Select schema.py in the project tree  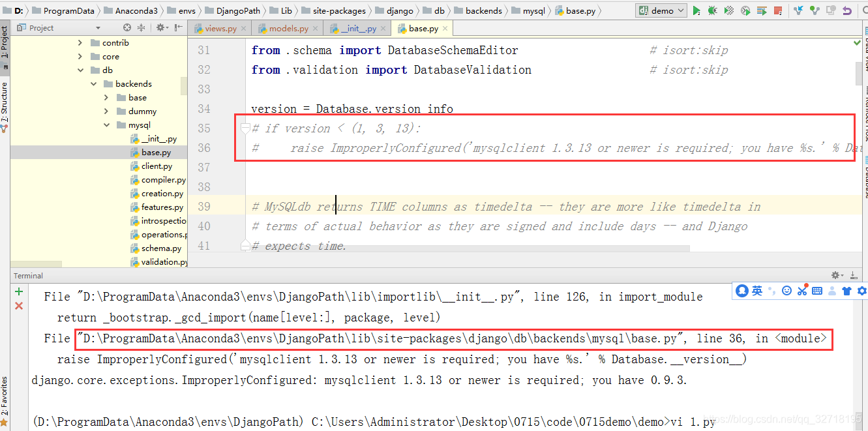tap(156, 248)
